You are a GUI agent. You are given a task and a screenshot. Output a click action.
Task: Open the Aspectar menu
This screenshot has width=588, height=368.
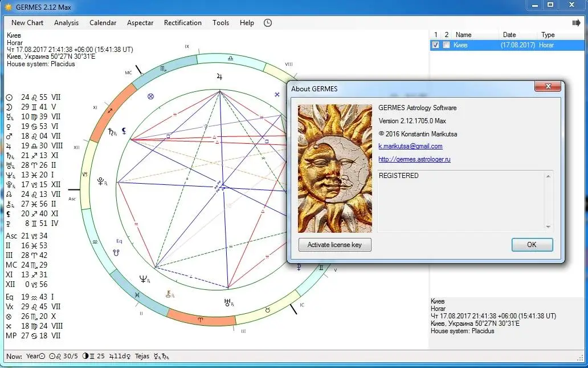(140, 22)
